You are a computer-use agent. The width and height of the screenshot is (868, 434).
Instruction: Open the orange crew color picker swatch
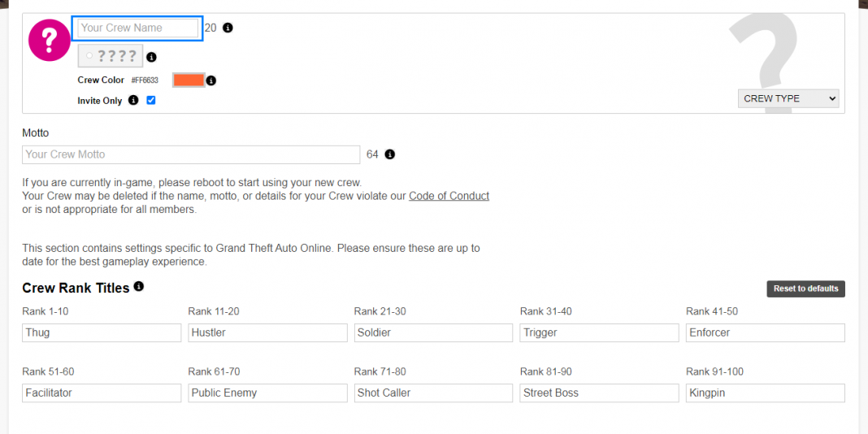[188, 80]
